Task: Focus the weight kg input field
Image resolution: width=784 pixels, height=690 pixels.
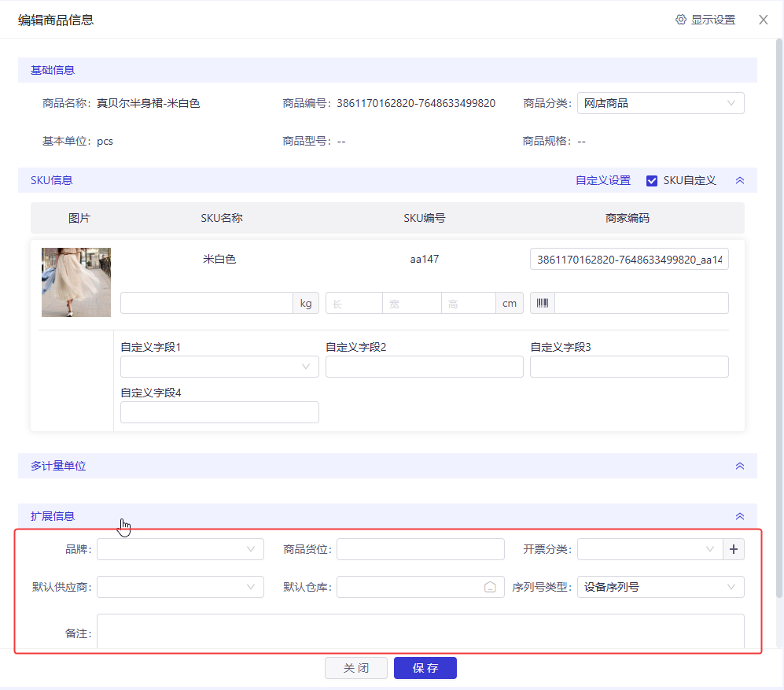Action: (207, 303)
